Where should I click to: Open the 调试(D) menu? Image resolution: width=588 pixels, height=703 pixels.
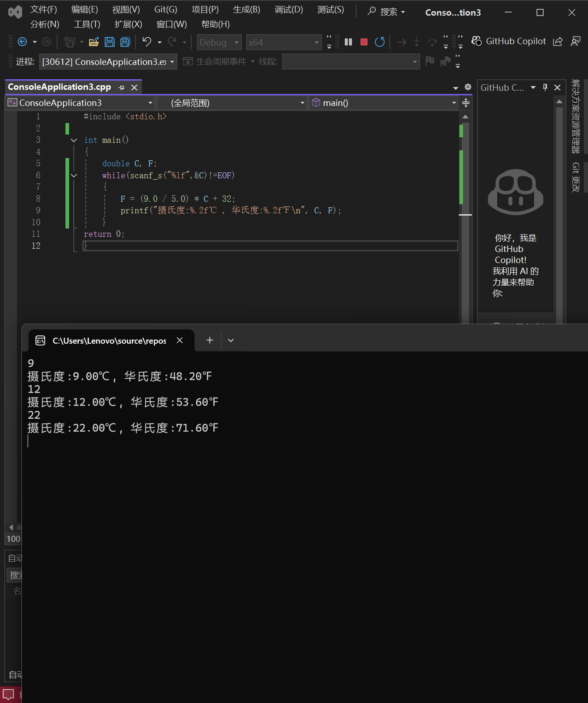click(289, 10)
